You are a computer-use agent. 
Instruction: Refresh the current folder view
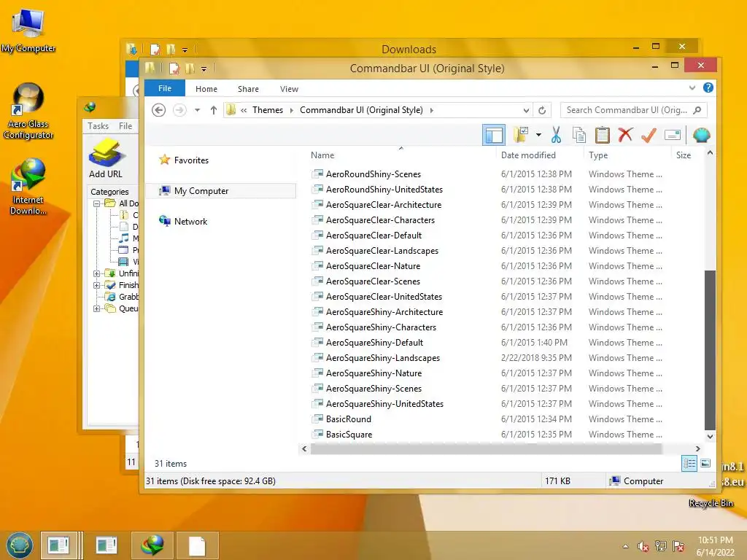(542, 111)
